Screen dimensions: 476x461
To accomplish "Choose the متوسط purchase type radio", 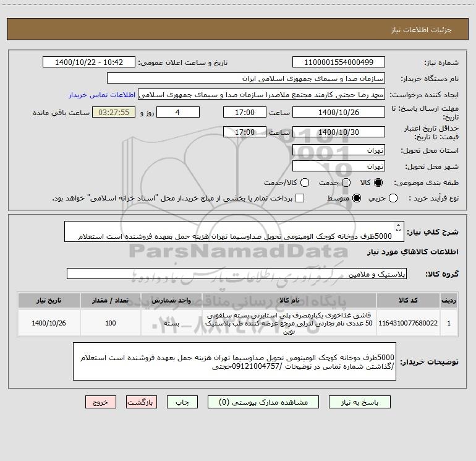I will (x=357, y=198).
